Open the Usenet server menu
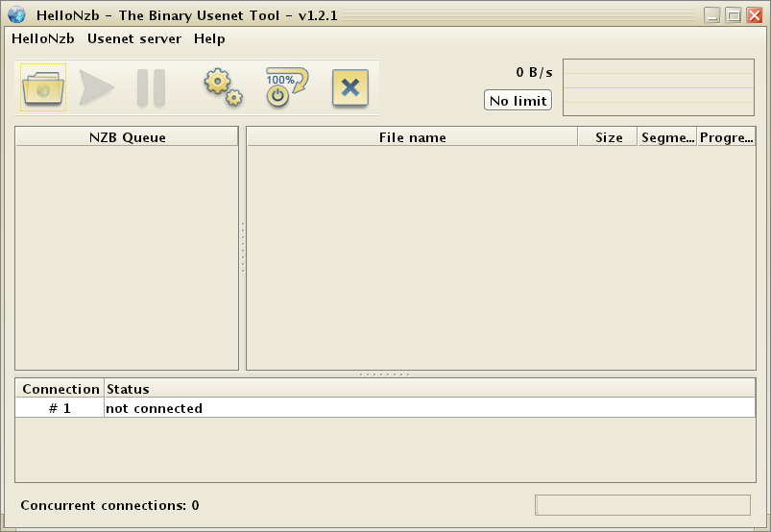Image resolution: width=771 pixels, height=532 pixels. click(134, 38)
